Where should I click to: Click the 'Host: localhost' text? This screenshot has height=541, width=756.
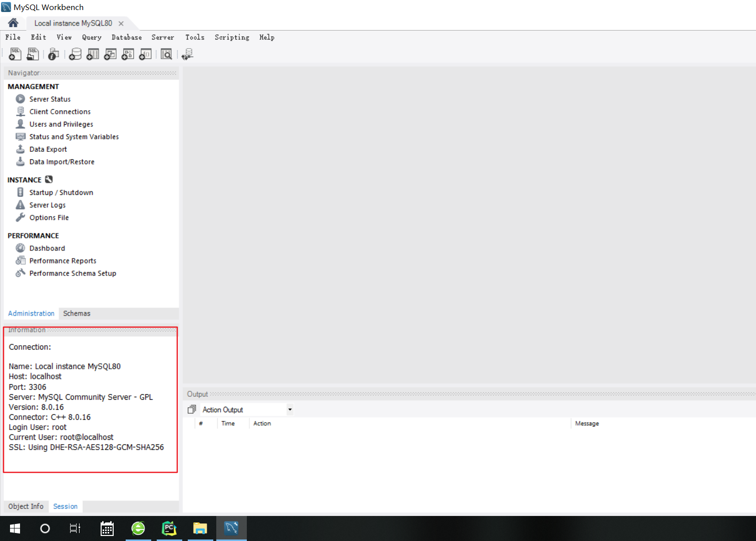[35, 377]
